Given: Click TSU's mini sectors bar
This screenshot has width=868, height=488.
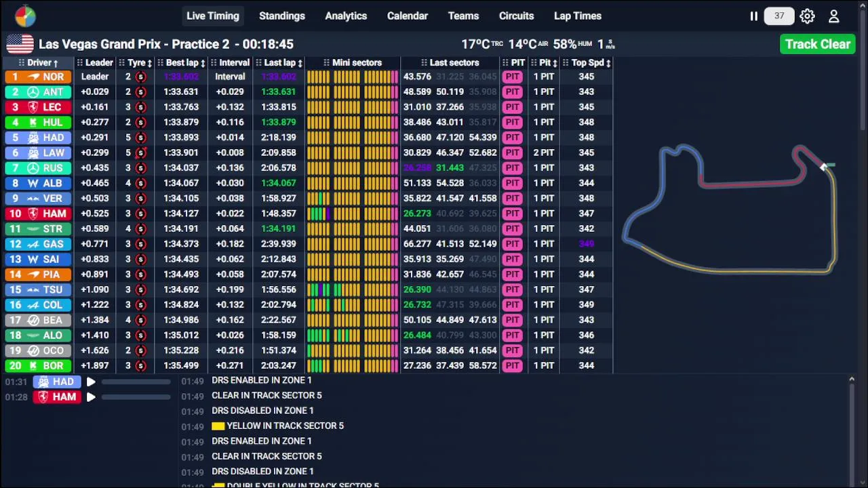Looking at the screenshot, I should coord(353,289).
